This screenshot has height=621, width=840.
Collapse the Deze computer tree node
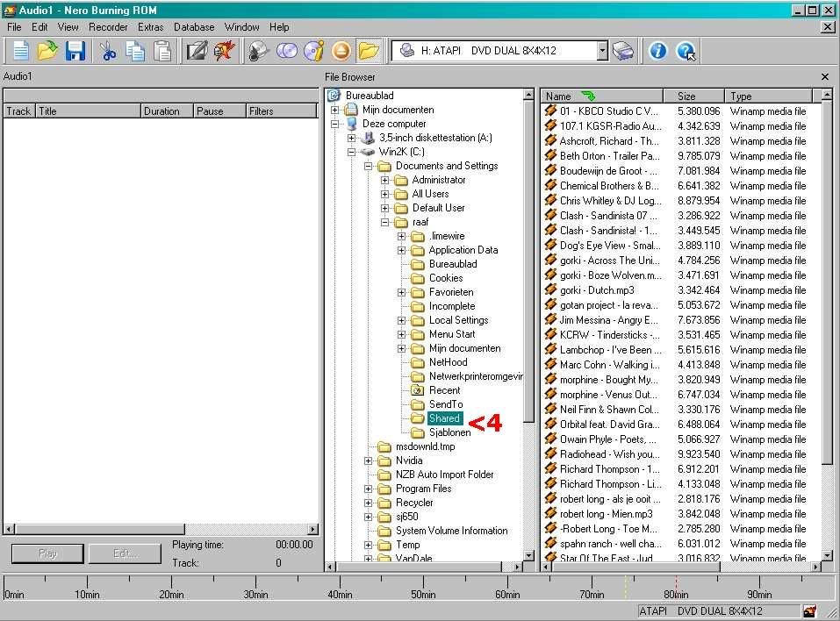[334, 124]
